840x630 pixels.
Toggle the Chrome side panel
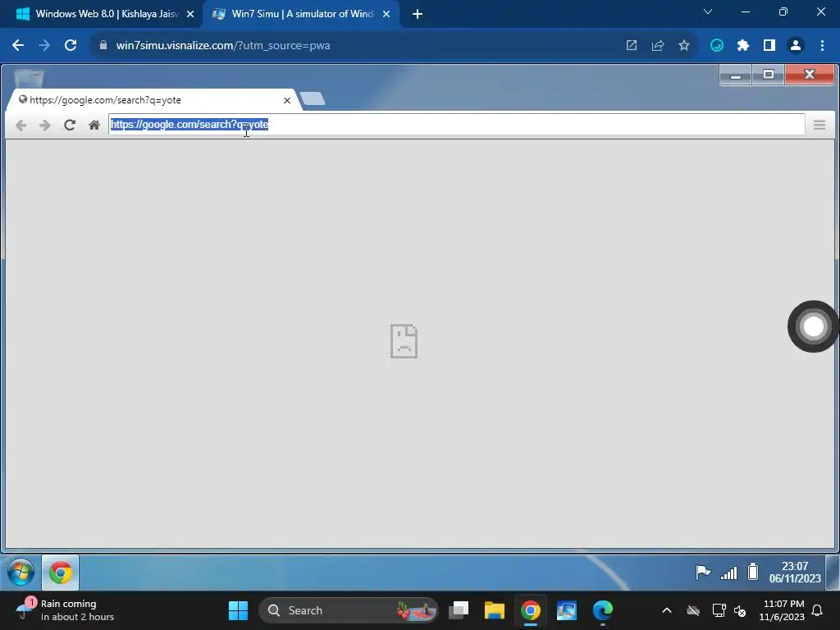pos(769,46)
